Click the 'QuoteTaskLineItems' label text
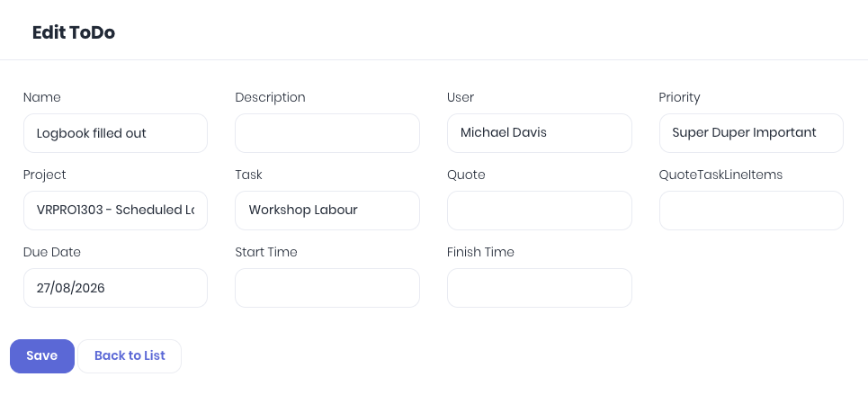This screenshot has width=868, height=395. (x=720, y=175)
